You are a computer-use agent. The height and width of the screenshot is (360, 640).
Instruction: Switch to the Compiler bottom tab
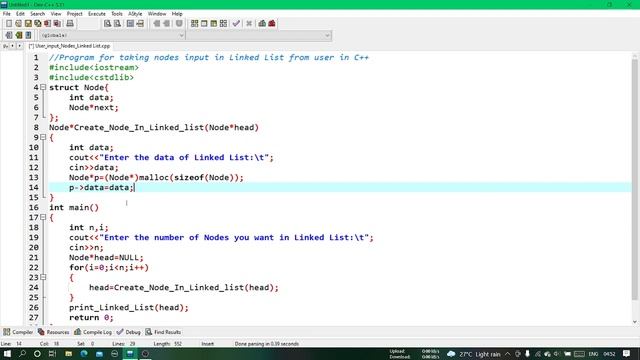[x=18, y=332]
